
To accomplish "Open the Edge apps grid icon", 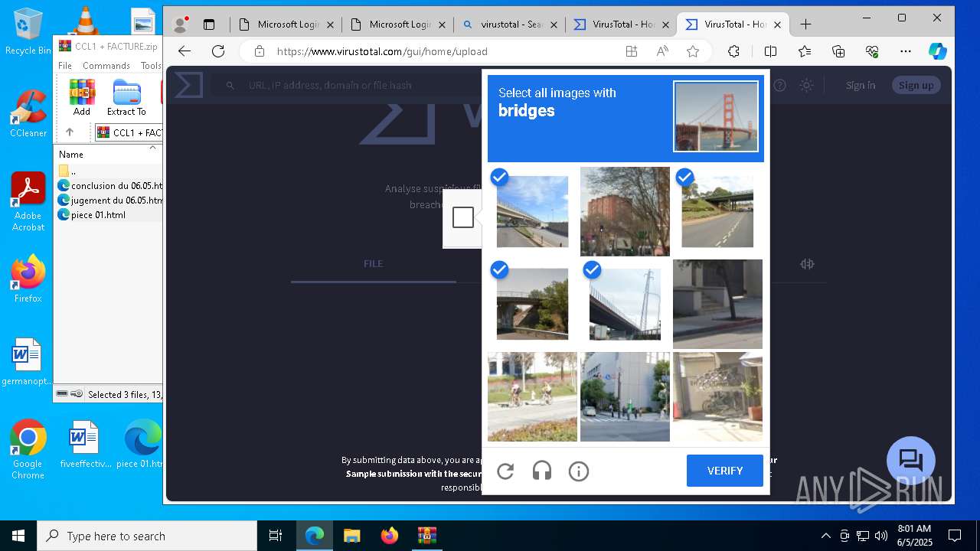I will (632, 51).
